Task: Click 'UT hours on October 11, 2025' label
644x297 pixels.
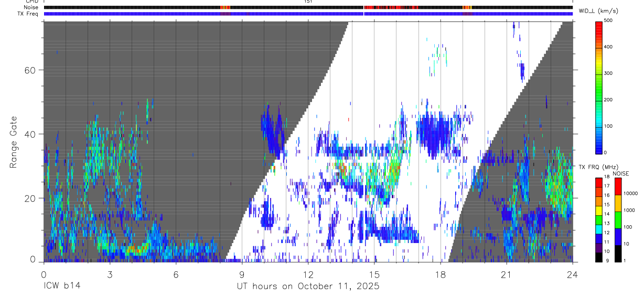Action: (x=307, y=287)
